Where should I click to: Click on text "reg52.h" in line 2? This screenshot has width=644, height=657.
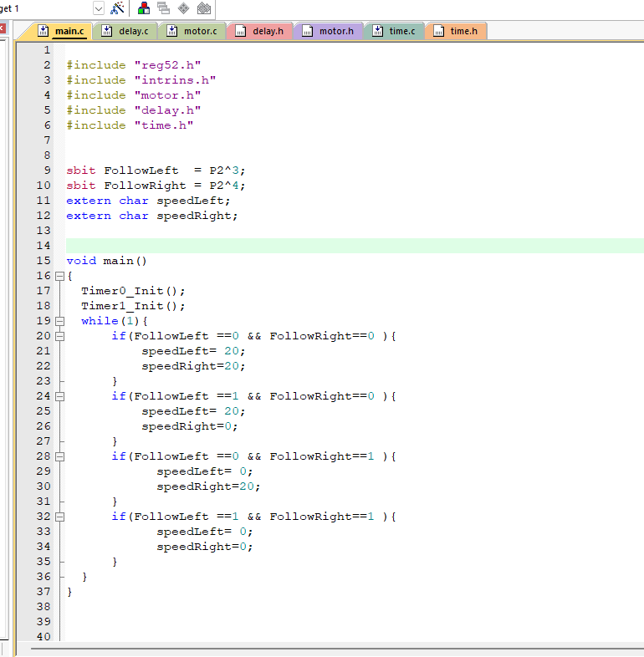click(168, 65)
